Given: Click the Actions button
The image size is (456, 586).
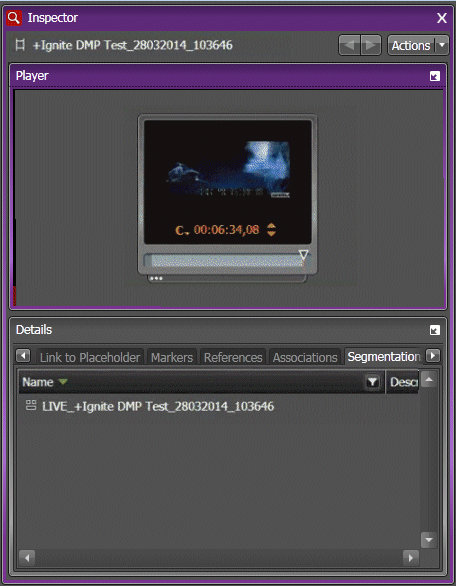Looking at the screenshot, I should point(411,45).
